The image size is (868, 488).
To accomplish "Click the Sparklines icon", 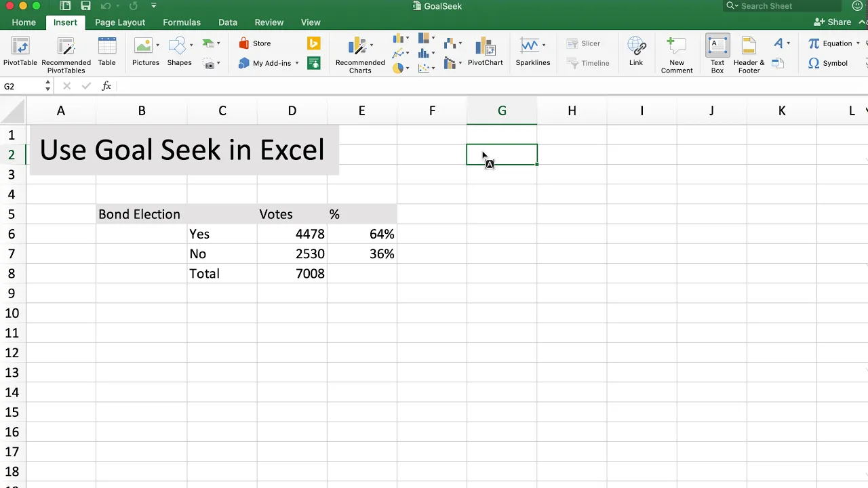I will (529, 46).
